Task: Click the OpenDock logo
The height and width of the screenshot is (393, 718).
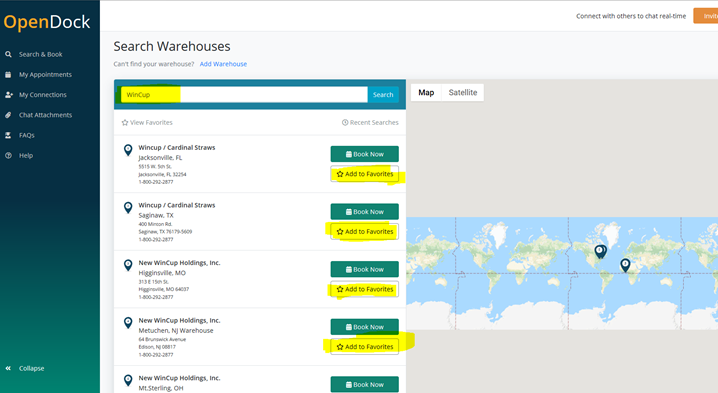Action: point(47,22)
